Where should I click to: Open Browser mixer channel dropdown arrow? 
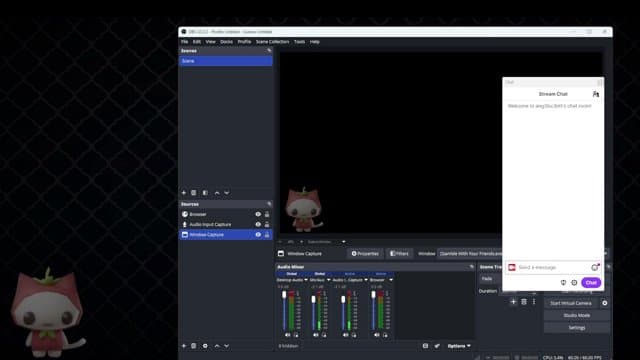pos(391,280)
